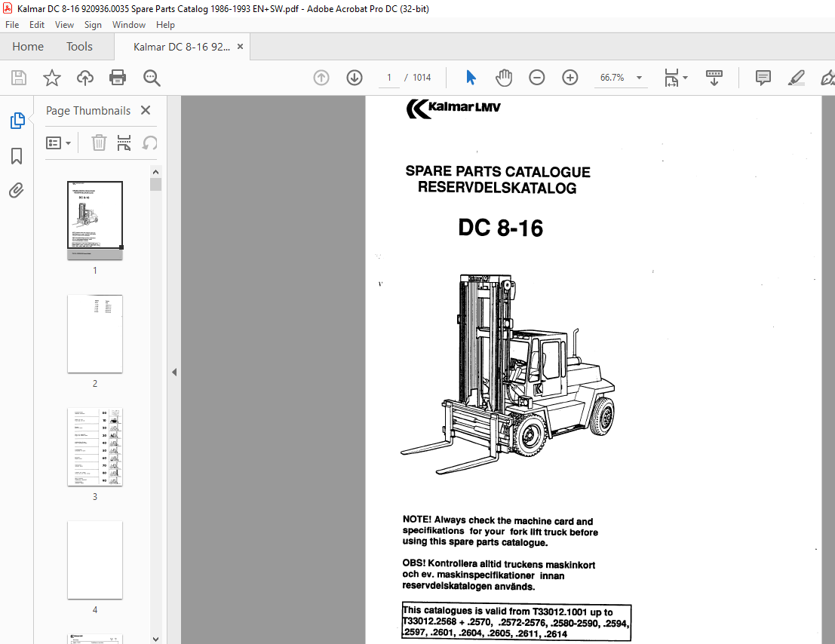
Task: Collapse the navigation pane arrow
Action: 174,372
